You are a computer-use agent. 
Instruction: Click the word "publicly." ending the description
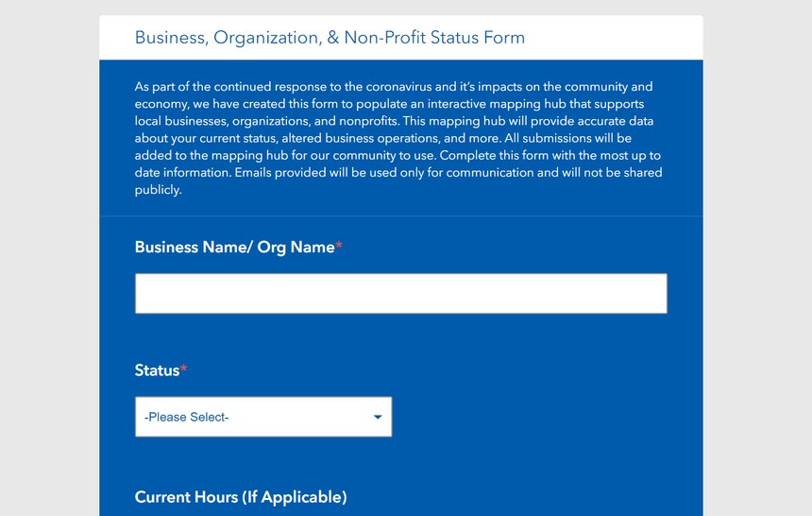click(158, 190)
